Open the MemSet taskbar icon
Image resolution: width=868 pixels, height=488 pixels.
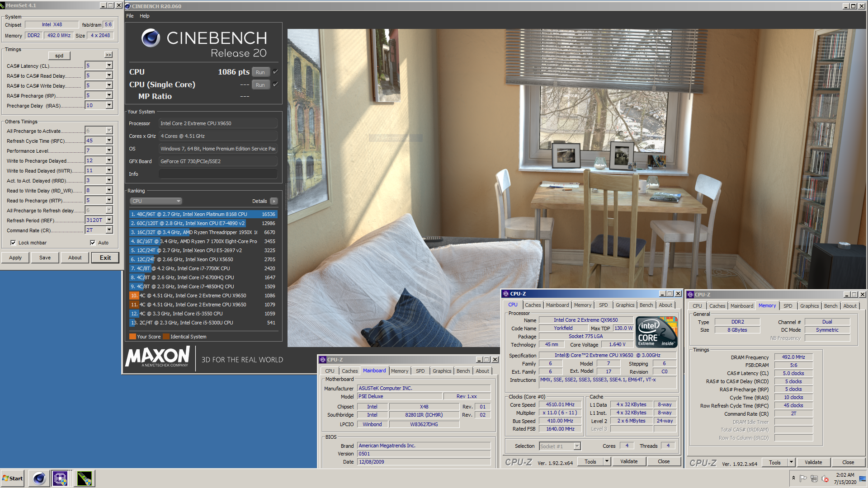[84, 478]
